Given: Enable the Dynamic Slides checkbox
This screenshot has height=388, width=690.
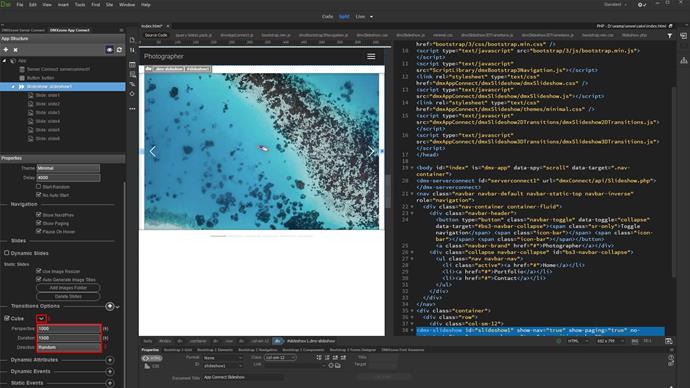Looking at the screenshot, I should coord(7,253).
